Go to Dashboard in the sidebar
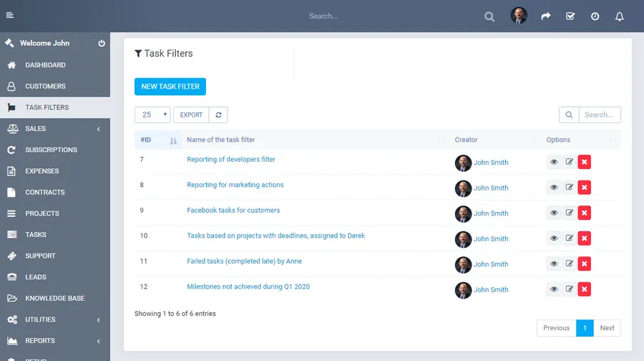The height and width of the screenshot is (361, 644). click(55, 65)
